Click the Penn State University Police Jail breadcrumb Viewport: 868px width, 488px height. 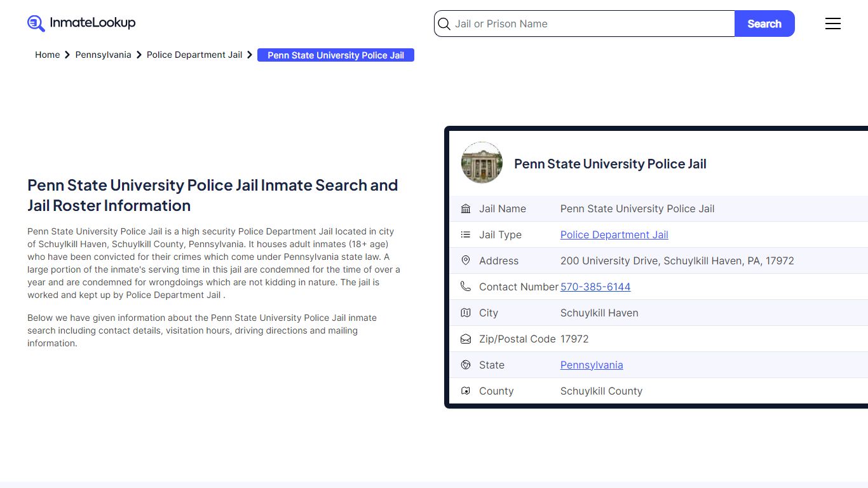[x=336, y=55]
